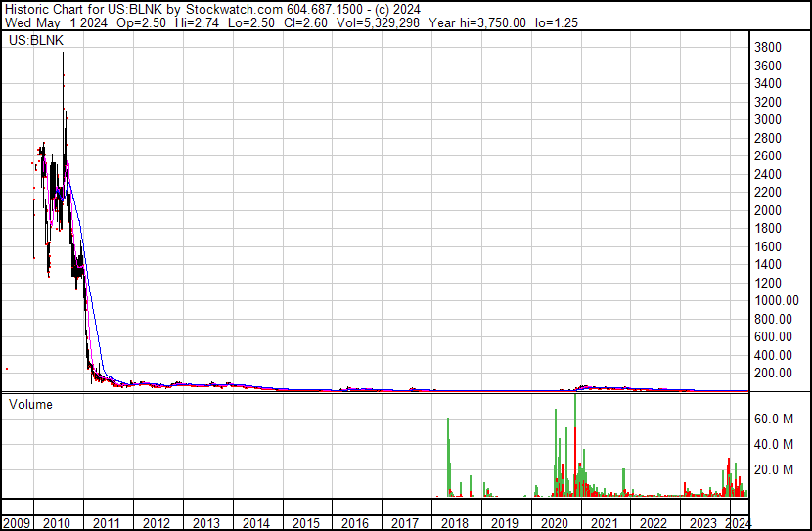Click the 1000.00 price axis value
The image size is (812, 531).
click(x=777, y=300)
